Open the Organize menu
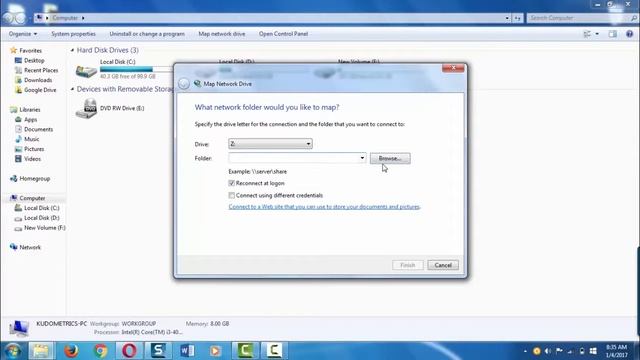The image size is (640, 360). pyautogui.click(x=23, y=34)
